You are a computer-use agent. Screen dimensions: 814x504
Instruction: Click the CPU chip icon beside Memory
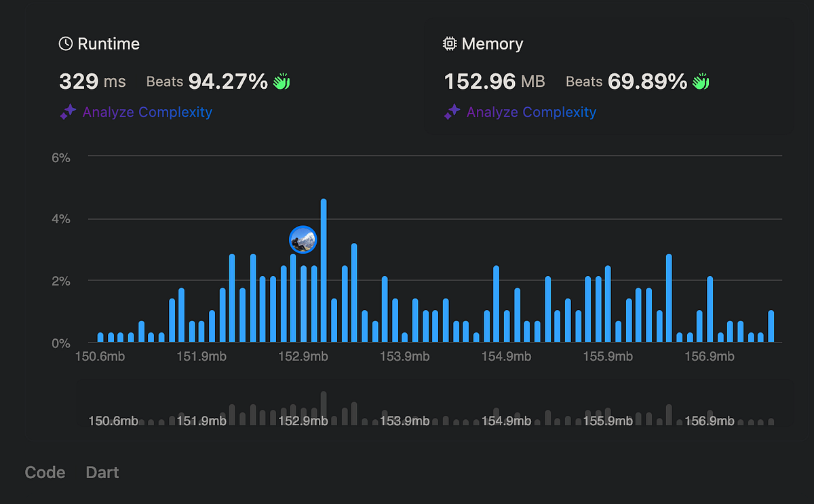click(x=448, y=43)
